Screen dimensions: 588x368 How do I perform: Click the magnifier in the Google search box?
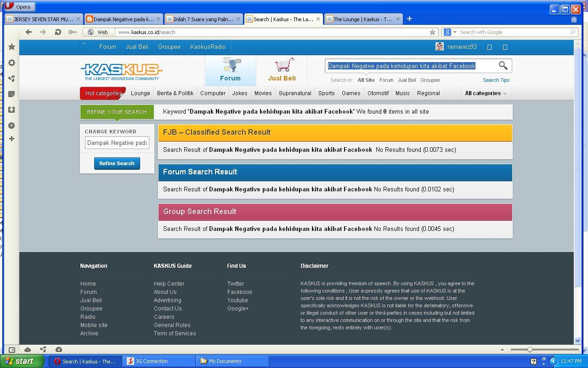[x=573, y=32]
